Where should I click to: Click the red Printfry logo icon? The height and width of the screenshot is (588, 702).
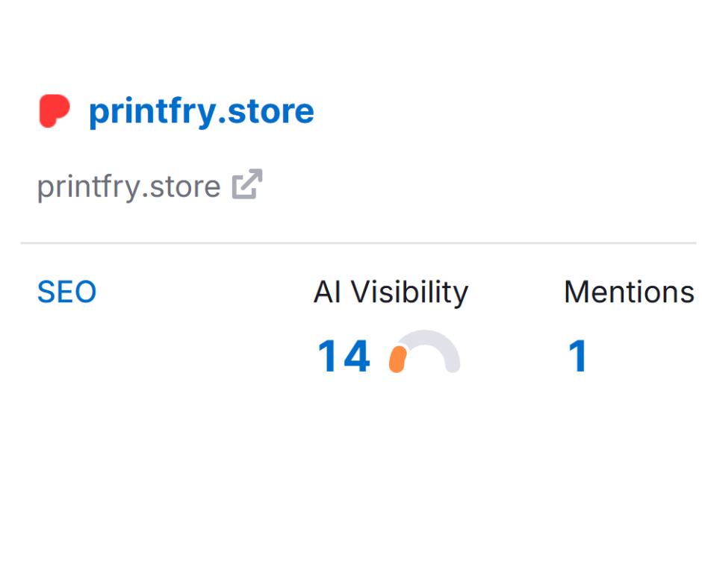(55, 111)
